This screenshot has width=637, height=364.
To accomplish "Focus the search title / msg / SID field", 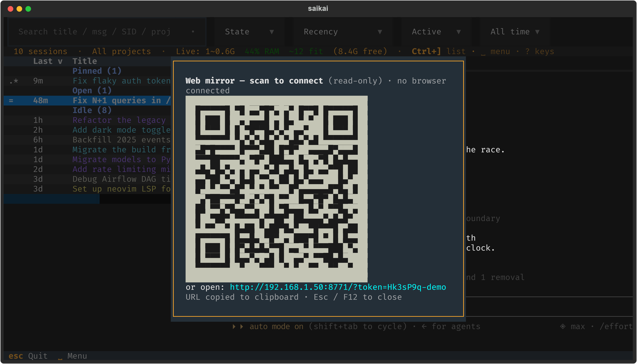I will [107, 32].
